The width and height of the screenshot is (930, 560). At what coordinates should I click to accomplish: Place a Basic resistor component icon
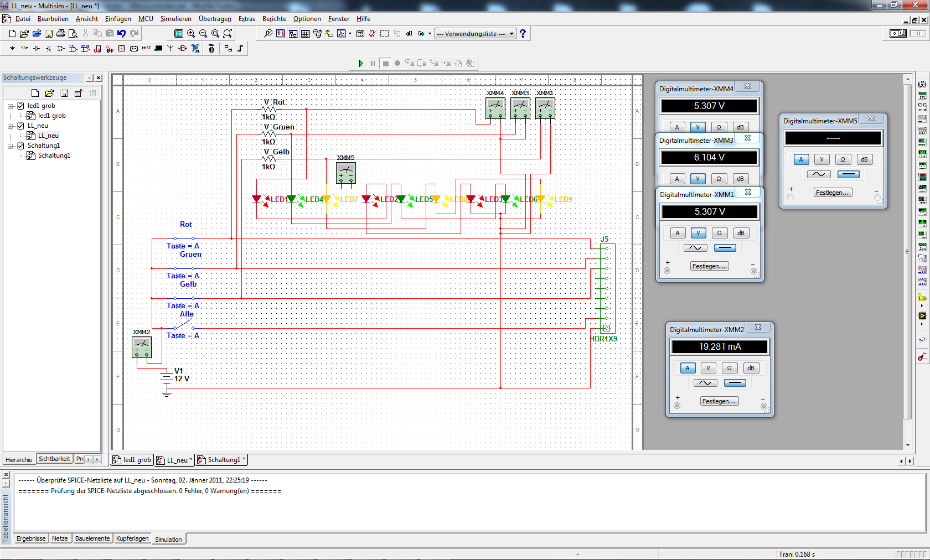click(x=24, y=49)
